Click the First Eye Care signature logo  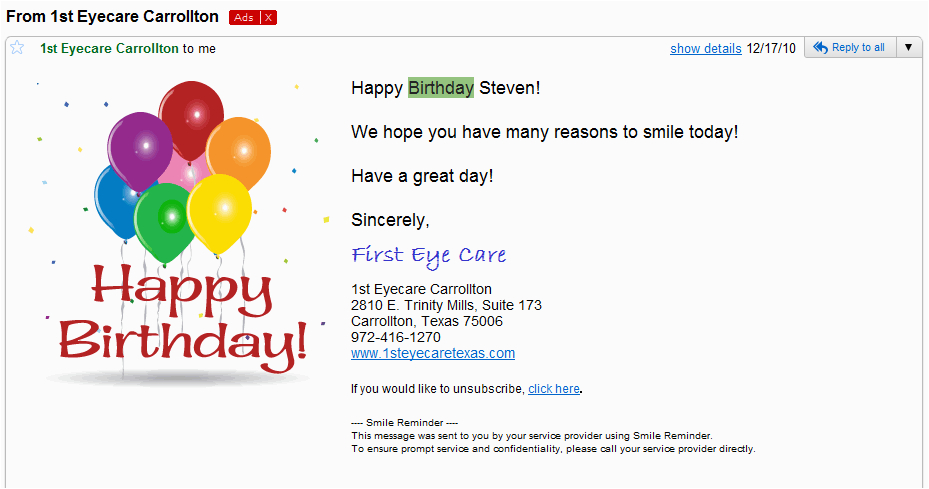pyautogui.click(x=429, y=256)
